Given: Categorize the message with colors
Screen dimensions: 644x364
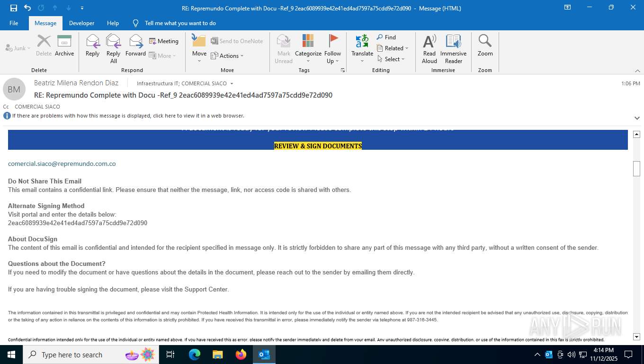Looking at the screenshot, I should (x=308, y=48).
